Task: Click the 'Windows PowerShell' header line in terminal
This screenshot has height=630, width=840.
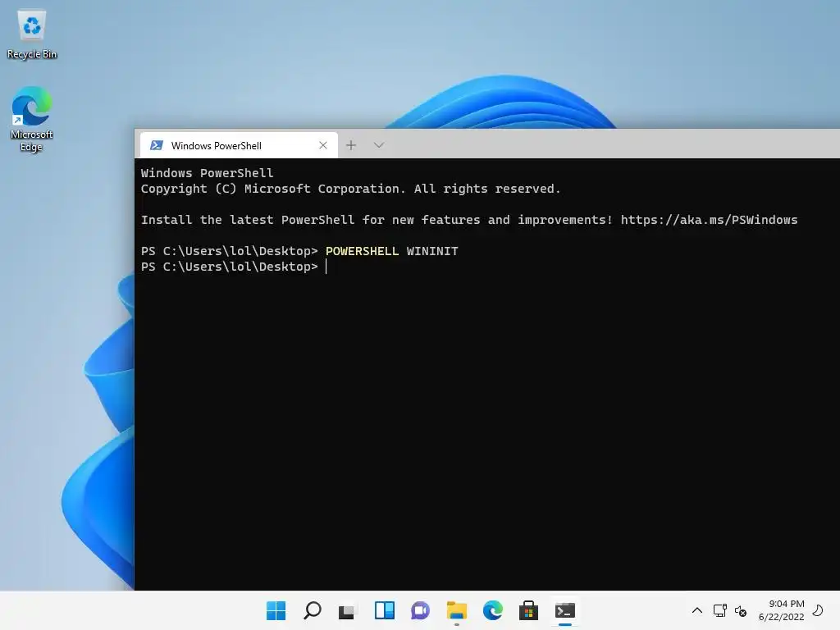Action: click(207, 172)
